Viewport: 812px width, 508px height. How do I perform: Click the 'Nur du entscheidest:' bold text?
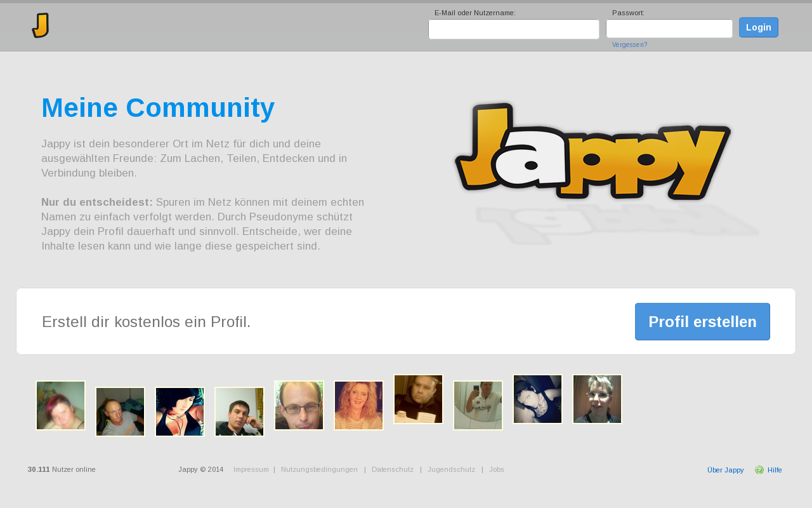pyautogui.click(x=97, y=202)
